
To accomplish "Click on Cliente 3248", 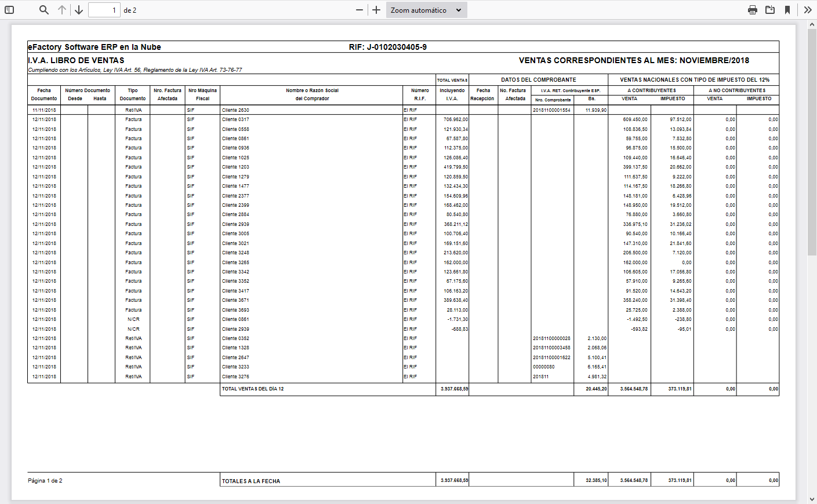I will click(x=235, y=253).
